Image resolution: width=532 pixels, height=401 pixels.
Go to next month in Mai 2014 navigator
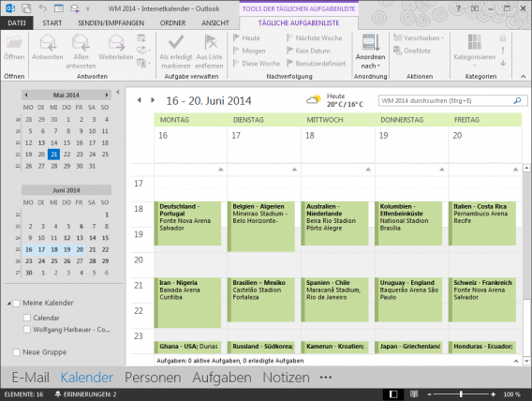pyautogui.click(x=107, y=95)
